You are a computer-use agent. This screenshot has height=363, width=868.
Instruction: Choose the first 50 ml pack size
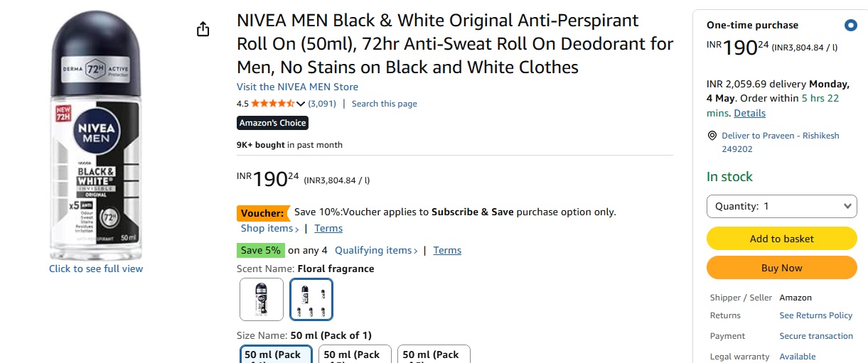(x=276, y=354)
